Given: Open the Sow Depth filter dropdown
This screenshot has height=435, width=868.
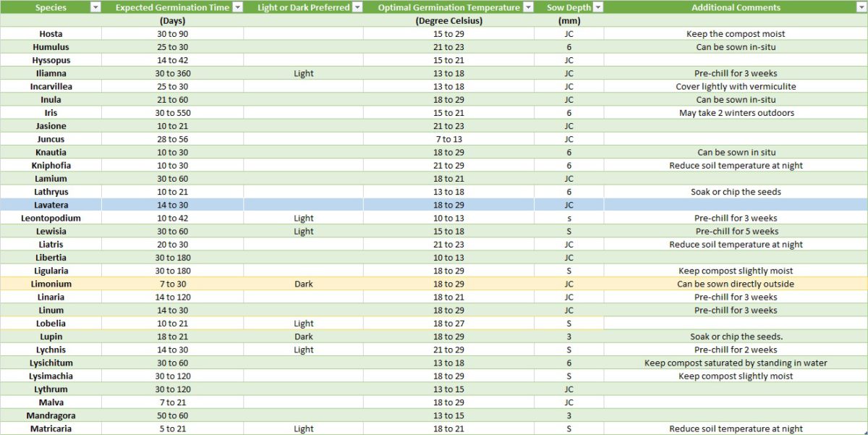Looking at the screenshot, I should coord(597,7).
